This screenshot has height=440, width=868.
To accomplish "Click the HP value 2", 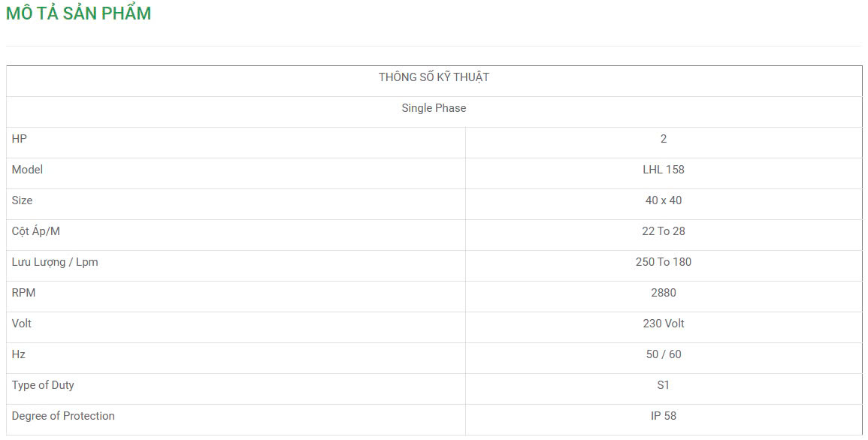I will coord(663,139).
